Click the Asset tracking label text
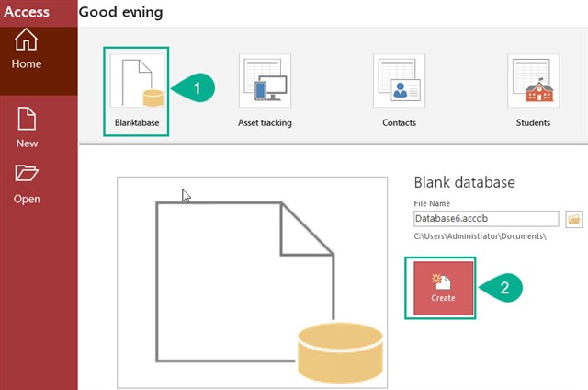 pyautogui.click(x=265, y=122)
